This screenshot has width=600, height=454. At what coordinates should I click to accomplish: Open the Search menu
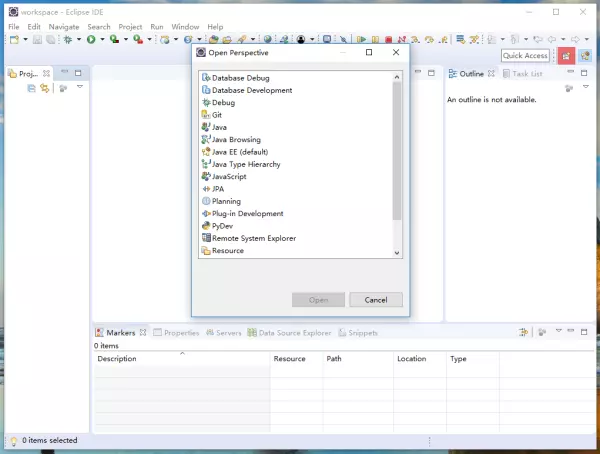[99, 27]
